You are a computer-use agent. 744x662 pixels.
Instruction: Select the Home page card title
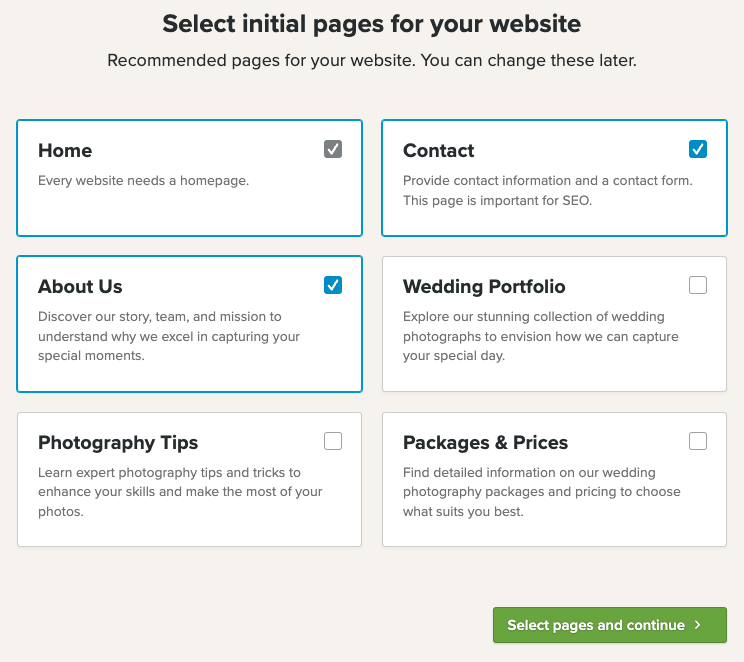[65, 151]
